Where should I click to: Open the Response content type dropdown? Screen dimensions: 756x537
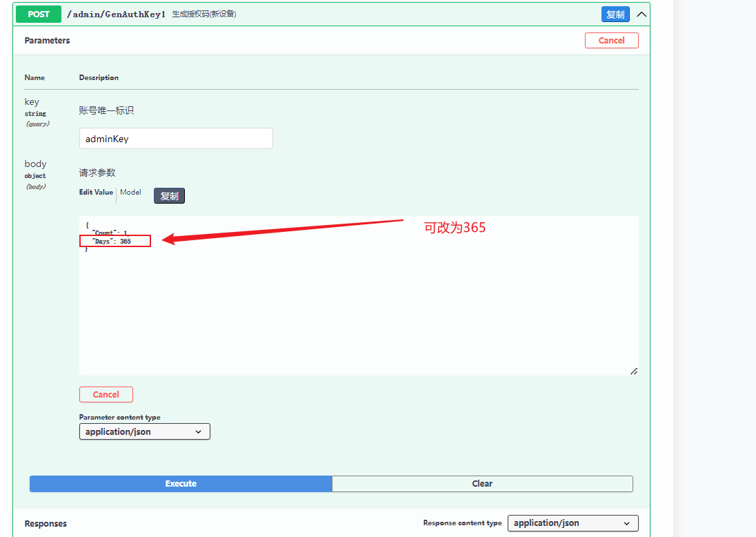tap(573, 523)
